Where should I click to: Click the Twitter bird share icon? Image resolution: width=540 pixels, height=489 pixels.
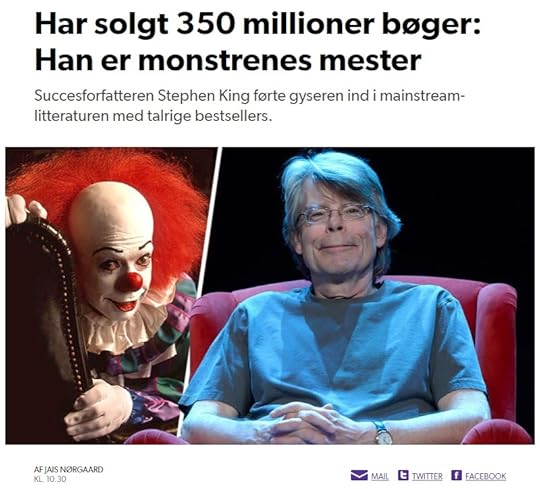pos(403,475)
